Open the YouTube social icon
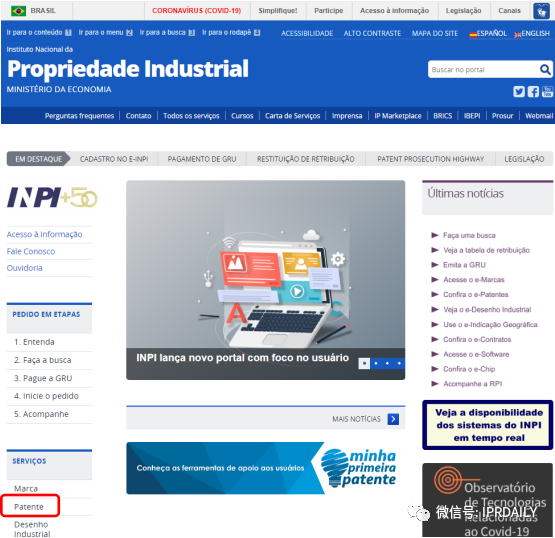Viewport: 555px width, 538px height. (x=547, y=92)
